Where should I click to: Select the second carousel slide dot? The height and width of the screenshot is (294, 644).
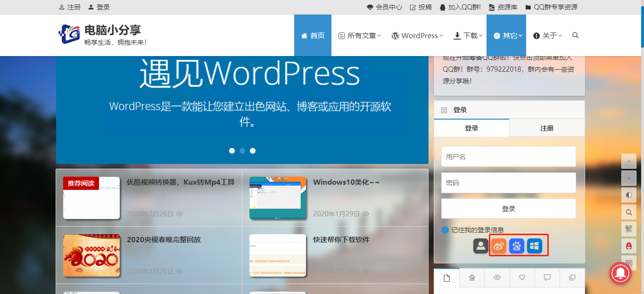tap(242, 151)
